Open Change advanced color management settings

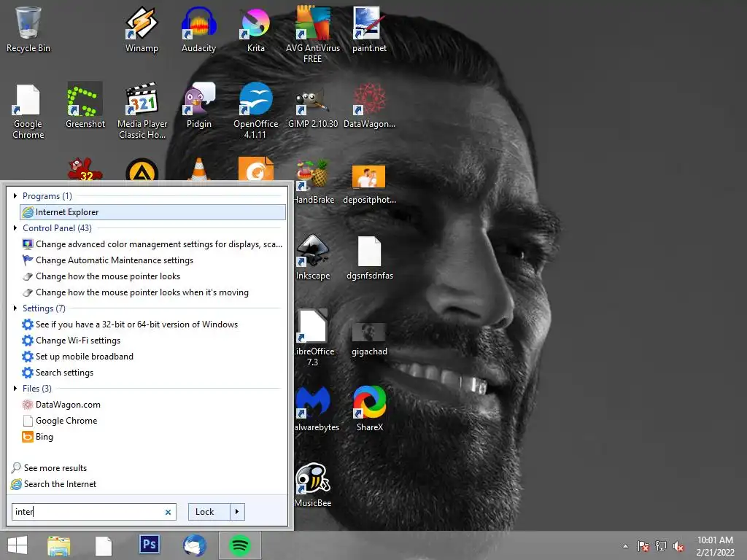click(153, 244)
